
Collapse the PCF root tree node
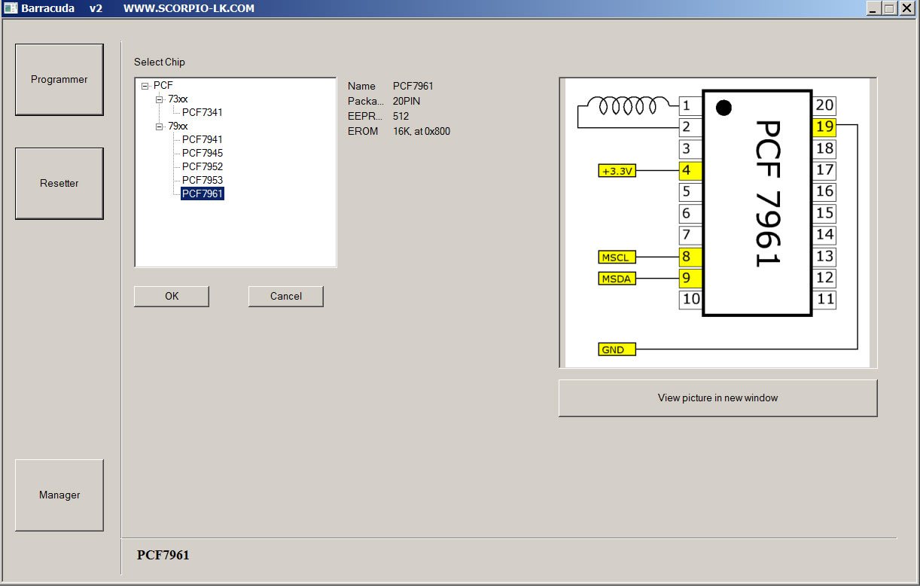click(x=145, y=86)
